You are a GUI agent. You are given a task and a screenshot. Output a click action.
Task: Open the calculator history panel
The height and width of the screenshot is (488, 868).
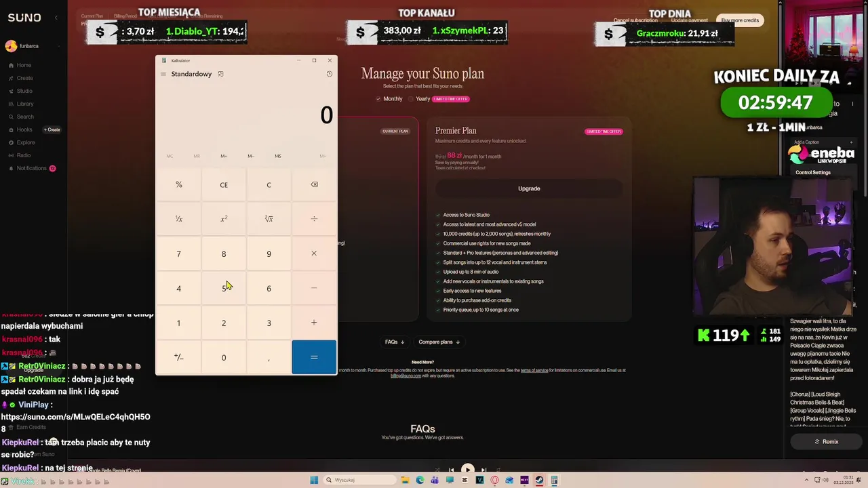[x=330, y=74]
